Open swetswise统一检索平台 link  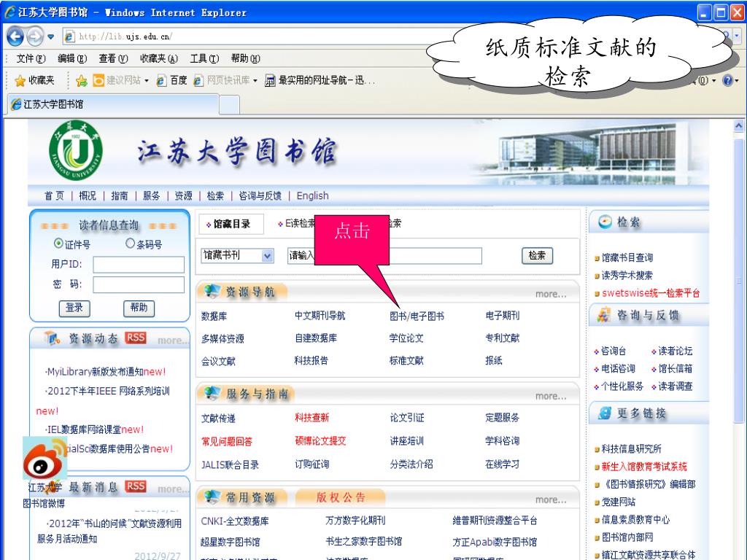click(x=650, y=293)
